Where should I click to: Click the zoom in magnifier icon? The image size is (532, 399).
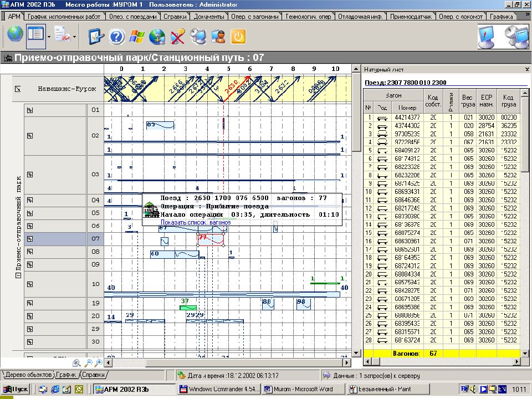click(x=99, y=362)
